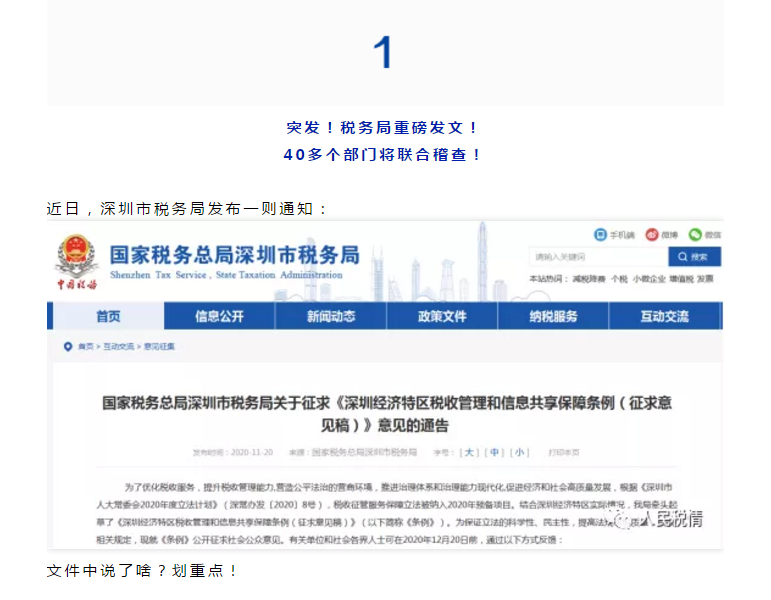Screen dimensions: 771x600
Task: Click the 发票 hot keyword link
Action: click(705, 279)
